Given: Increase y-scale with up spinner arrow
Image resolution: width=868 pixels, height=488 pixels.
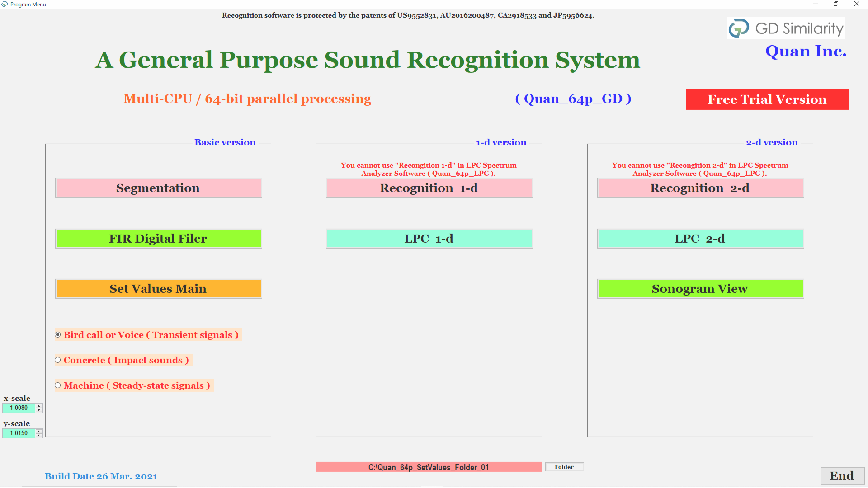Looking at the screenshot, I should pos(39,431).
